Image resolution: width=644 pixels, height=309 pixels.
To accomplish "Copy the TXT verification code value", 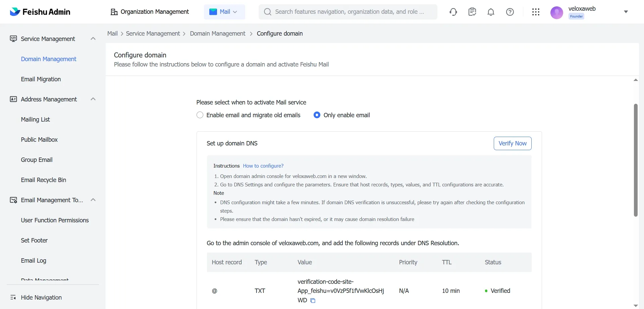I will pyautogui.click(x=313, y=301).
